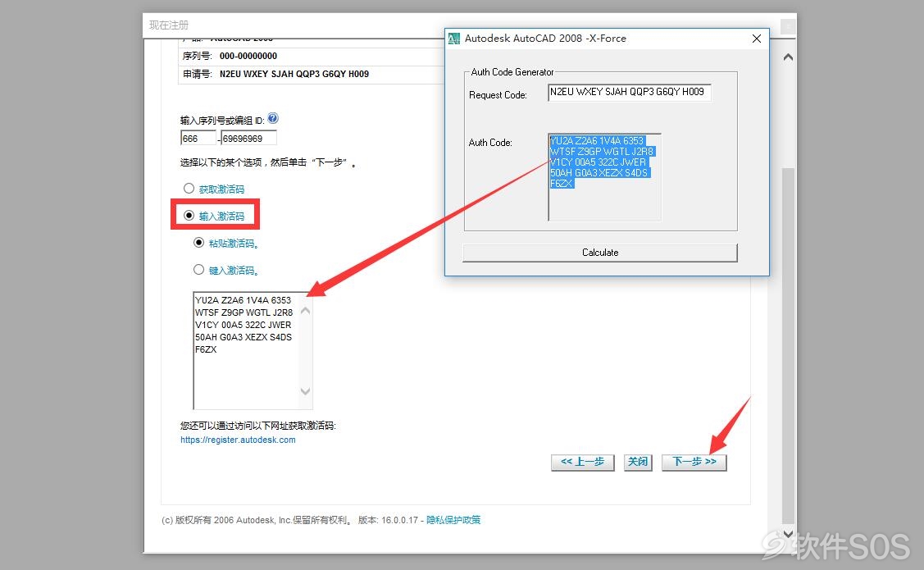Select the 获取激活码 radio button
The image size is (924, 570).
pos(189,189)
